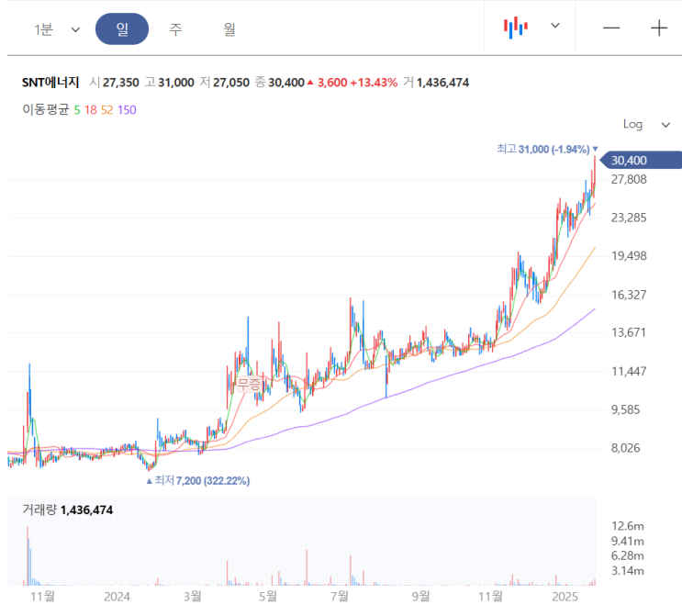This screenshot has width=682, height=616.
Task: Click the 7월 date axis label
Action: coord(340,596)
